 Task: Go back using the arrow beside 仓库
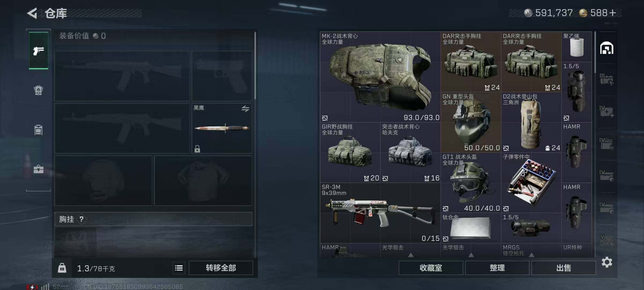tap(32, 13)
